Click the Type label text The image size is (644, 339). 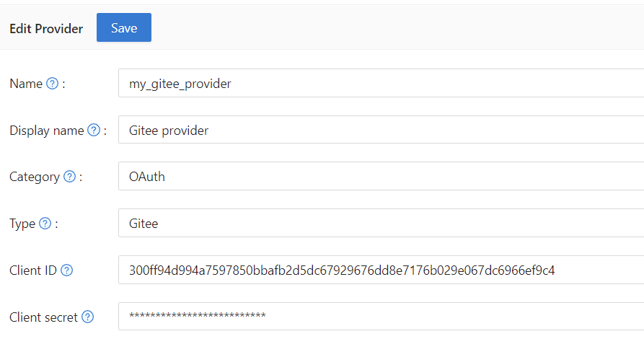pos(22,224)
